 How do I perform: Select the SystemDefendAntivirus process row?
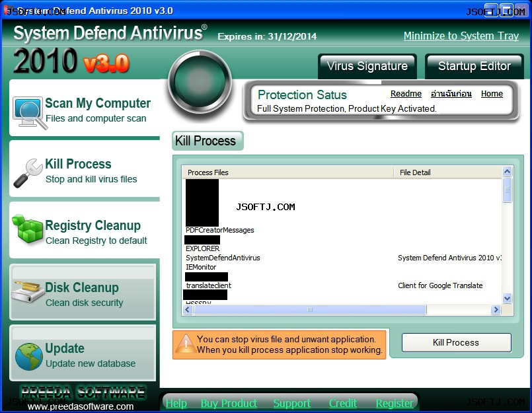coord(223,258)
